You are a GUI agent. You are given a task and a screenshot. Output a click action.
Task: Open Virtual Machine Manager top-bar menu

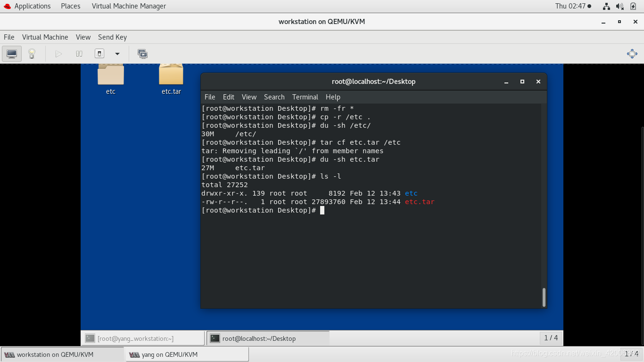tap(129, 6)
